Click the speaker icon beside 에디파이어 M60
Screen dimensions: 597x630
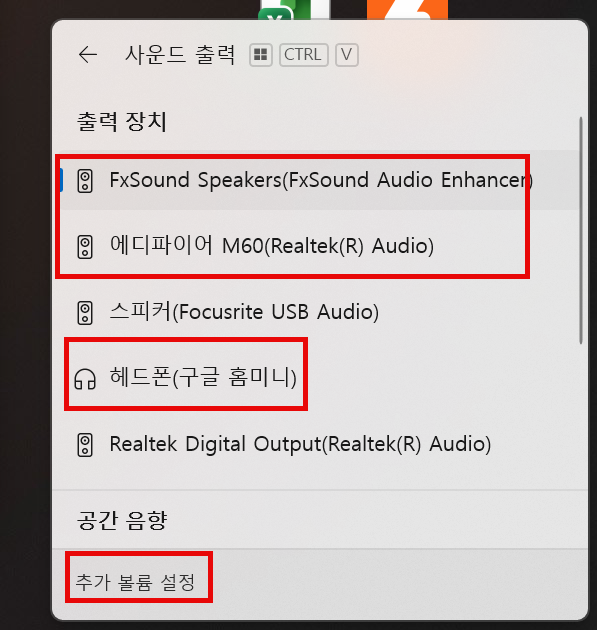coord(85,247)
